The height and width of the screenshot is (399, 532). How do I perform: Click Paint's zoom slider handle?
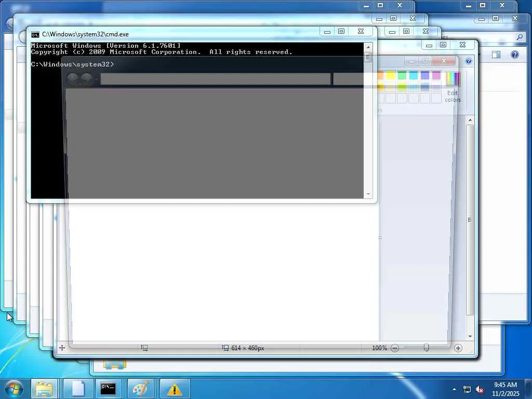(427, 348)
